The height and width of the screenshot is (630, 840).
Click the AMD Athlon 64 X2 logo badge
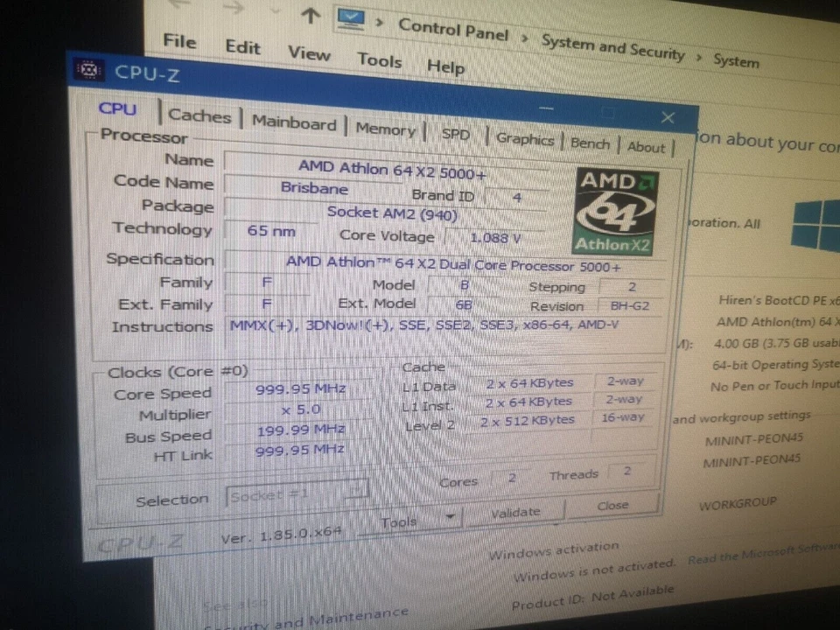pyautogui.click(x=613, y=210)
